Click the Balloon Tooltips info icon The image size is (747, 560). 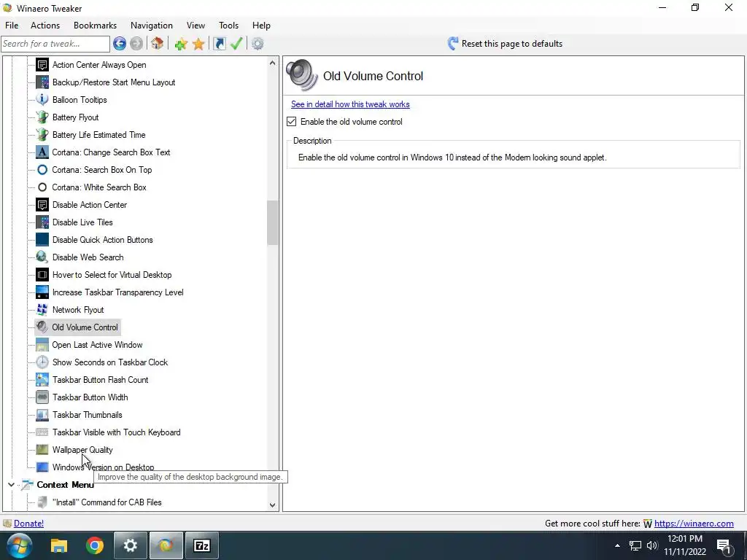42,99
